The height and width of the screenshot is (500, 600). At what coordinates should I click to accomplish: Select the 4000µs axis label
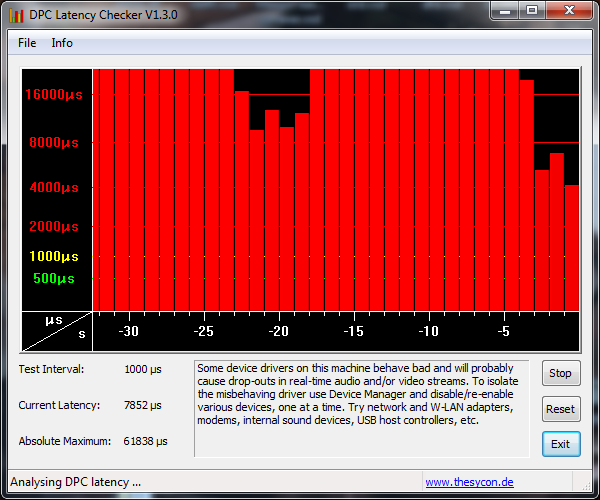(54, 187)
